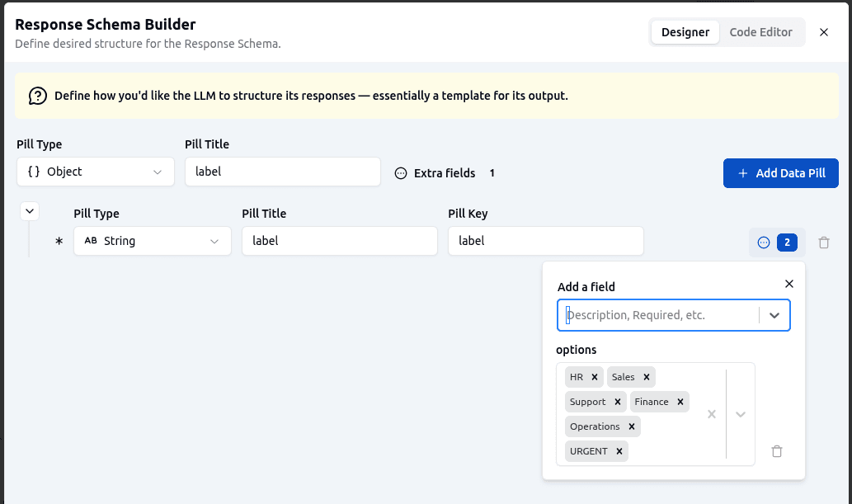Switch to the Code Editor tab
The image size is (852, 504).
[x=762, y=31]
